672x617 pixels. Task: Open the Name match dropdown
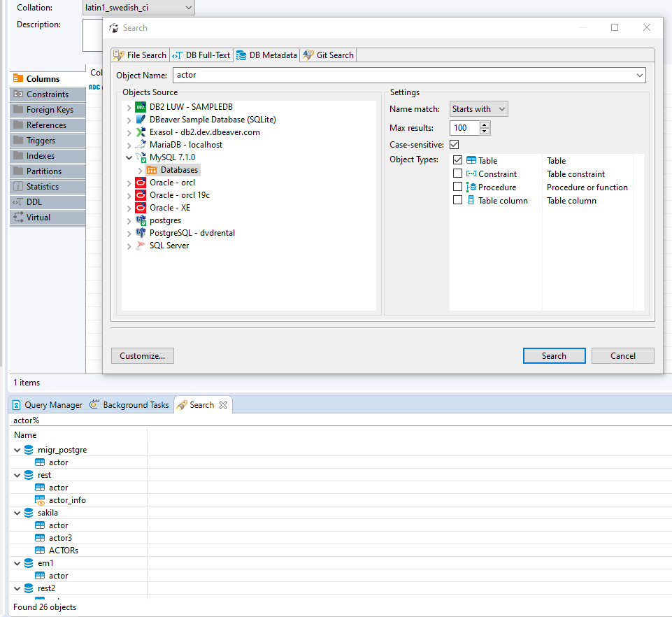(478, 108)
